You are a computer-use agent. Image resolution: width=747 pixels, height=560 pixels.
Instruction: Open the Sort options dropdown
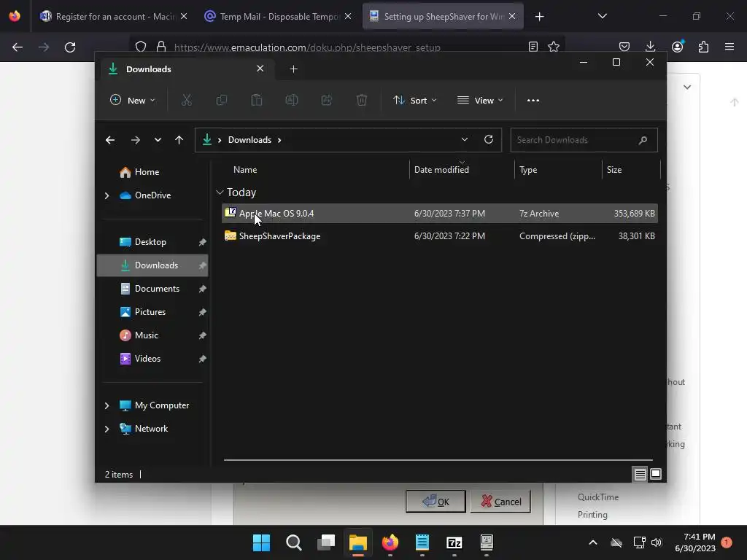pos(414,100)
